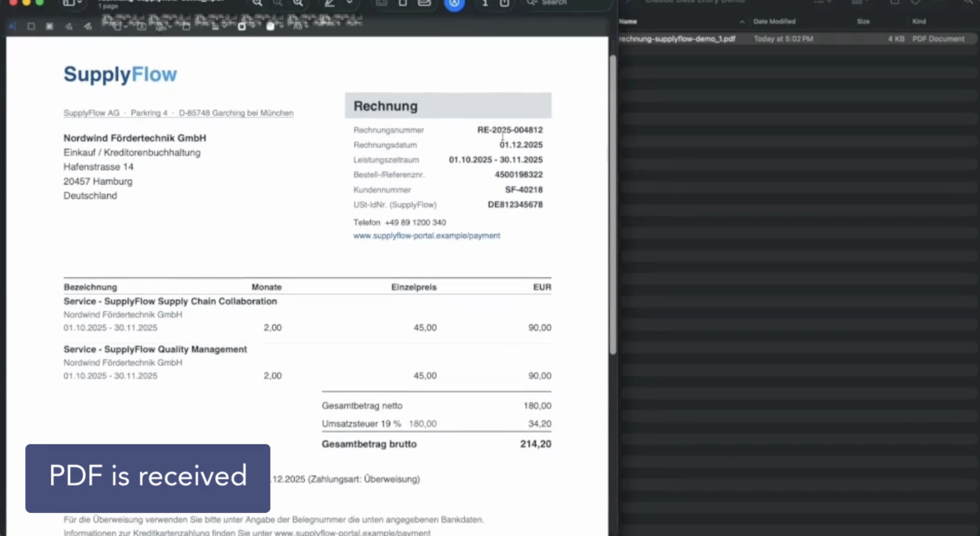Viewport: 980px width, 536px height.
Task: Click 'Service - SupplyFlow Quality Management' item
Action: click(155, 349)
